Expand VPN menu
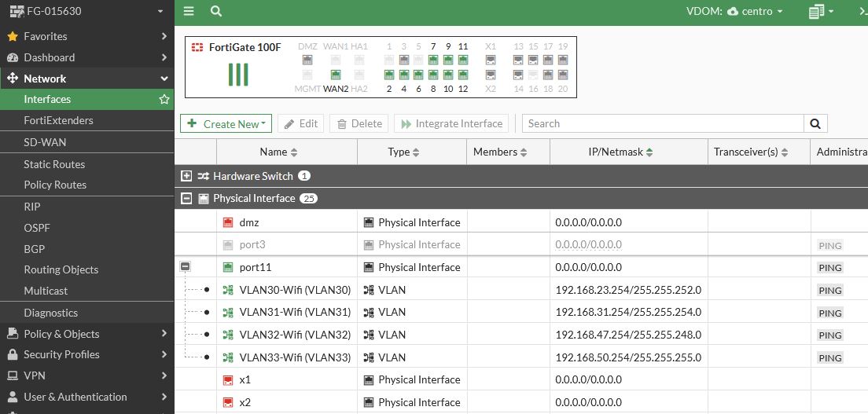 [x=87, y=376]
